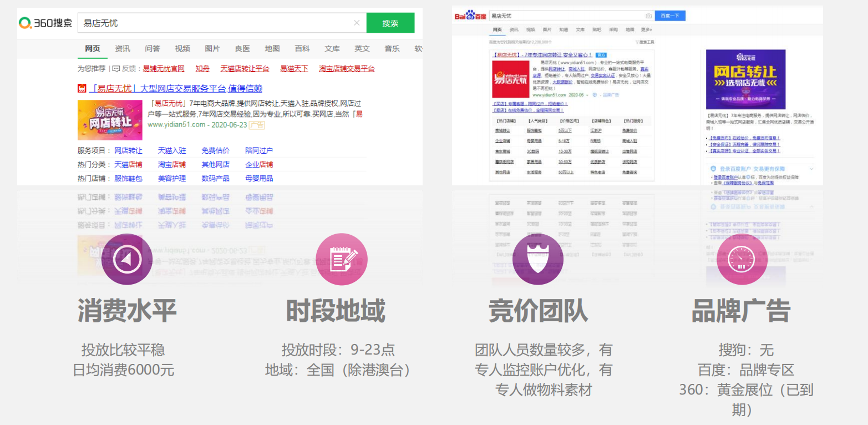Click the purple 消费水平 compass icon
Screen dimensions: 868x425
tap(127, 259)
